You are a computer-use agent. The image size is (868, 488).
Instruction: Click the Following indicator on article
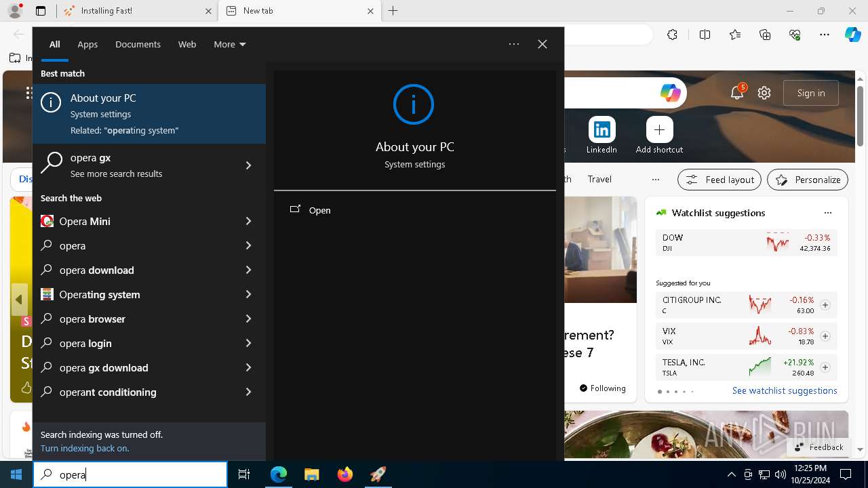pyautogui.click(x=602, y=388)
